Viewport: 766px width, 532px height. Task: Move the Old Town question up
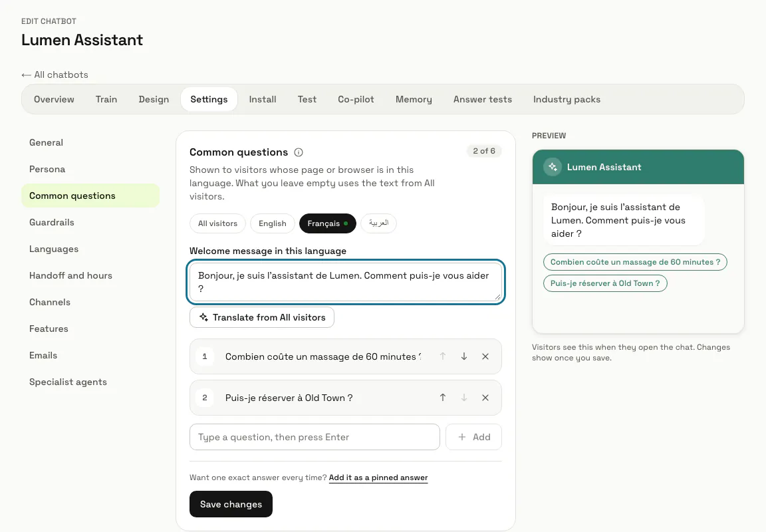pyautogui.click(x=443, y=398)
